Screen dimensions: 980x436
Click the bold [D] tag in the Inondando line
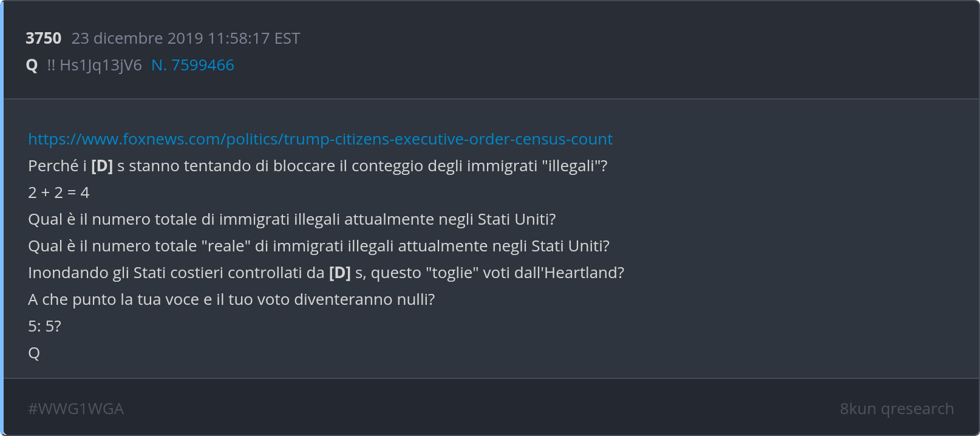[339, 273]
